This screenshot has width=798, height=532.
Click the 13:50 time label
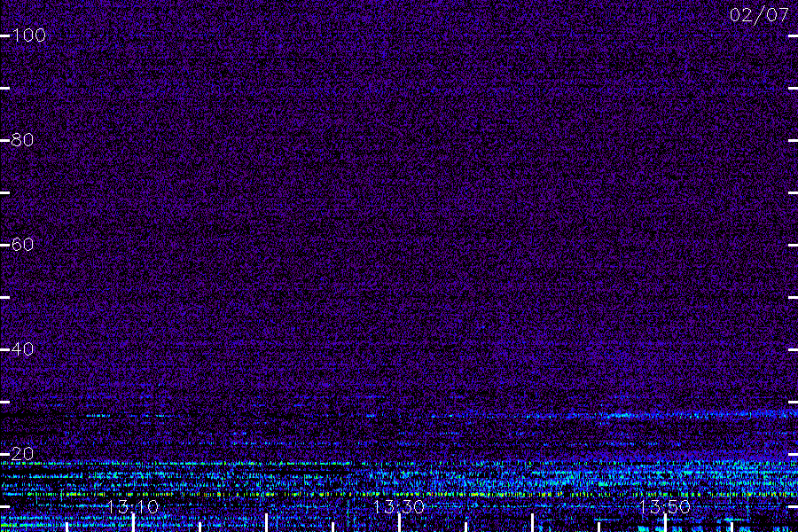coord(665,506)
